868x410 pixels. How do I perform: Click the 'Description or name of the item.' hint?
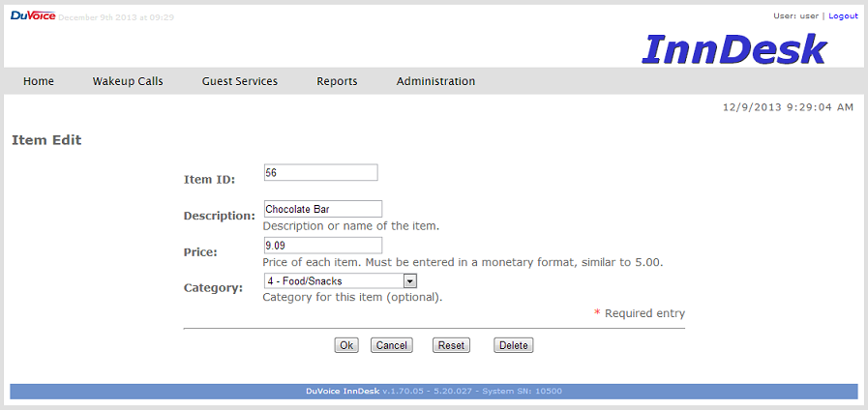tap(351, 226)
